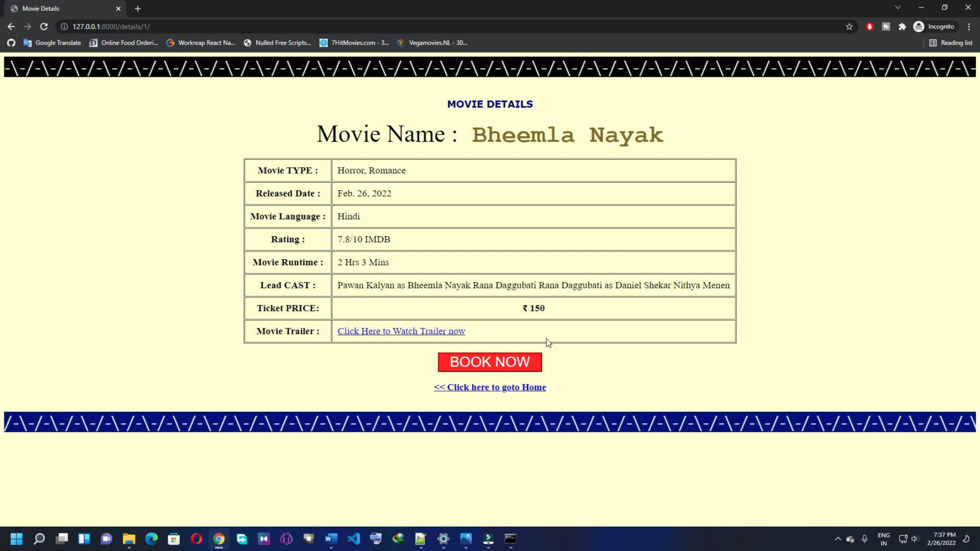Click the Feb. 26, 2022 release date
The image size is (980, 551).
click(x=364, y=193)
